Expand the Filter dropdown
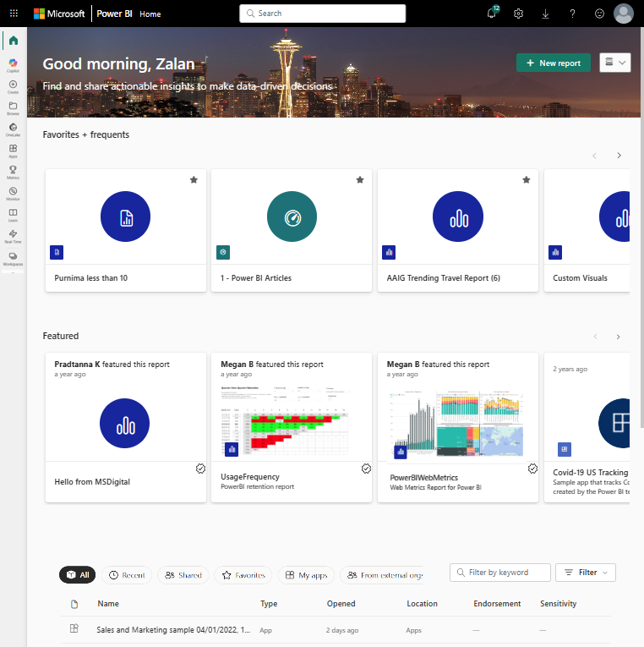Screen dimensions: 644x647 pyautogui.click(x=585, y=573)
